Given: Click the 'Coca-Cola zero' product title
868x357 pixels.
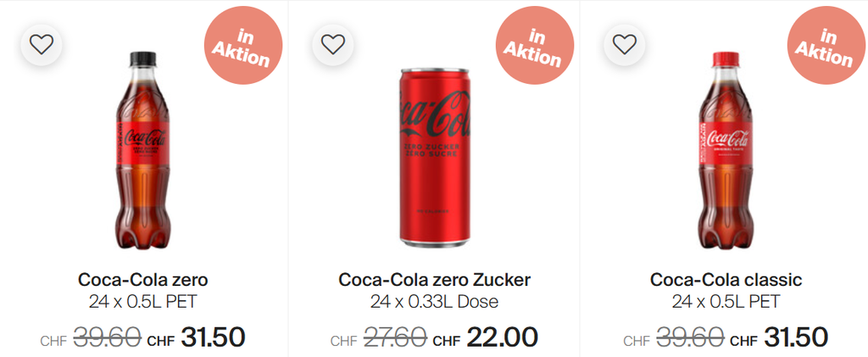Looking at the screenshot, I should point(143,279).
